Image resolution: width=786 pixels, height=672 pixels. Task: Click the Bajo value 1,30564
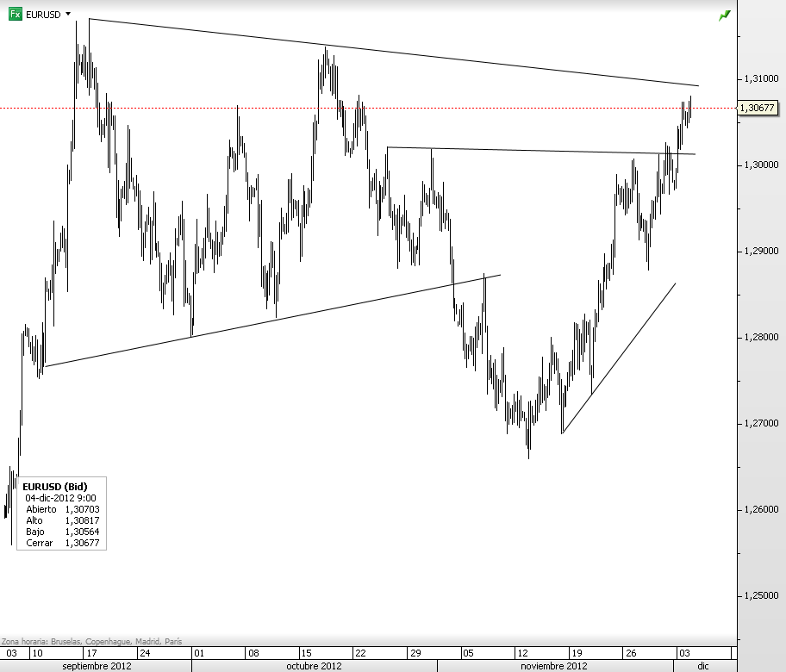(82, 532)
